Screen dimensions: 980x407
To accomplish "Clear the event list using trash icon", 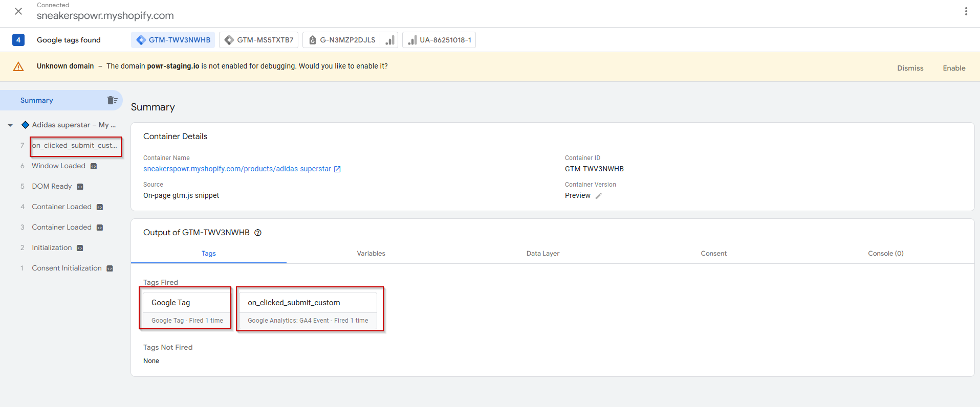I will (112, 100).
